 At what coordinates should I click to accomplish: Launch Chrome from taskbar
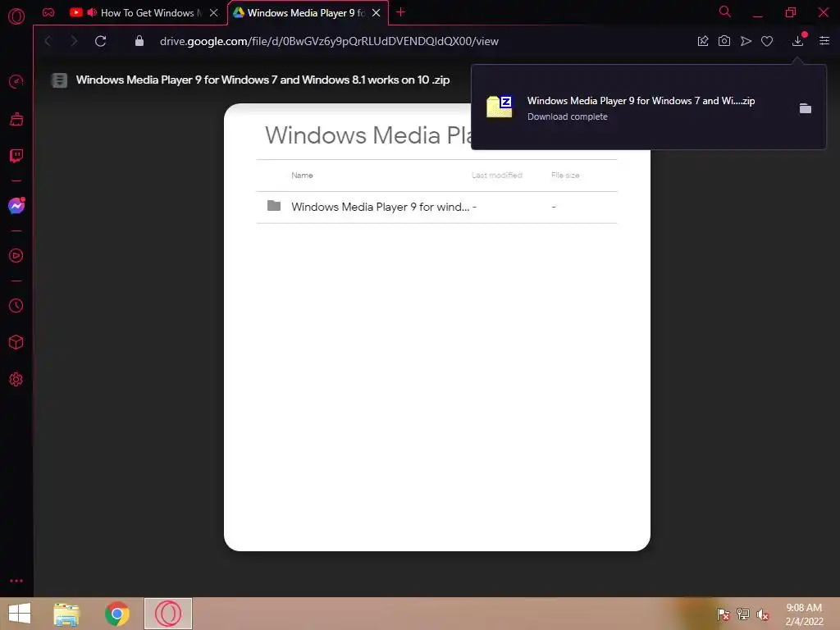pos(116,614)
